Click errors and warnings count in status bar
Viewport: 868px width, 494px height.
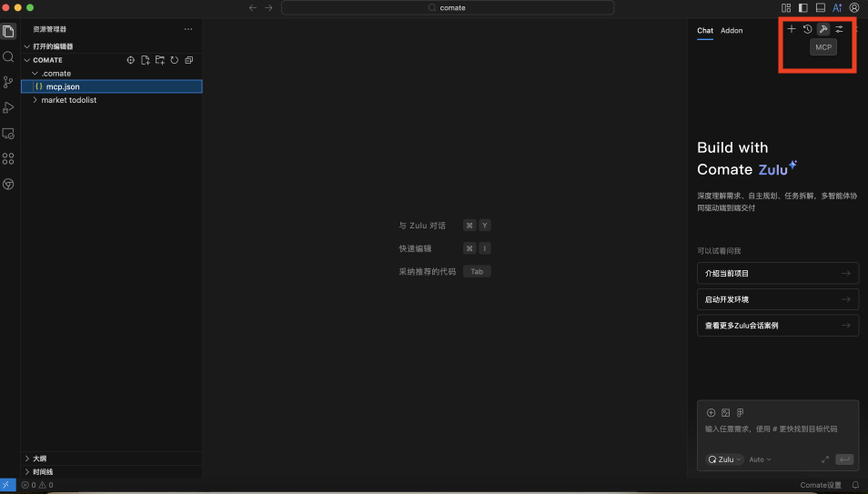pyautogui.click(x=37, y=485)
